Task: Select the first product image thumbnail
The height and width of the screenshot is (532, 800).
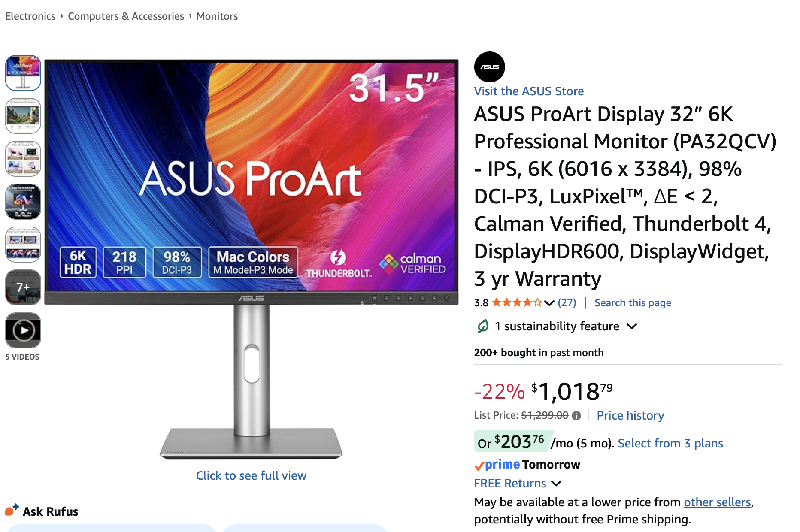Action: pos(23,73)
